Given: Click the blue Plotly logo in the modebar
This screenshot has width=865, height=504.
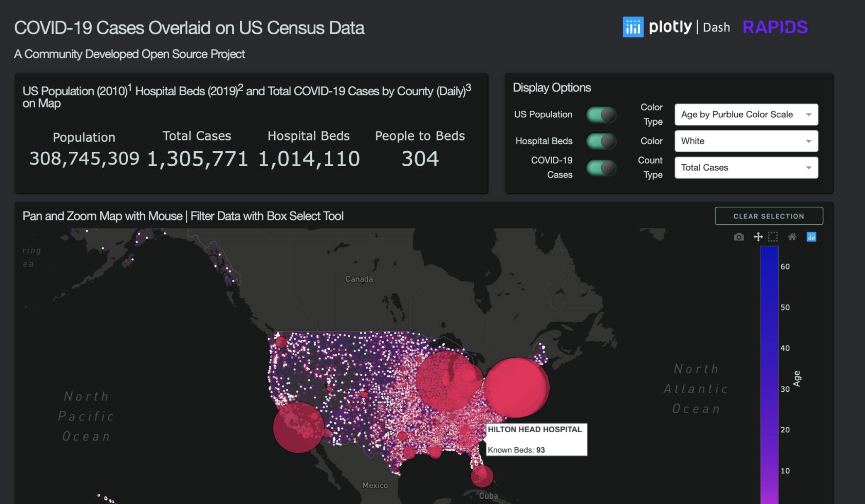Looking at the screenshot, I should [811, 237].
